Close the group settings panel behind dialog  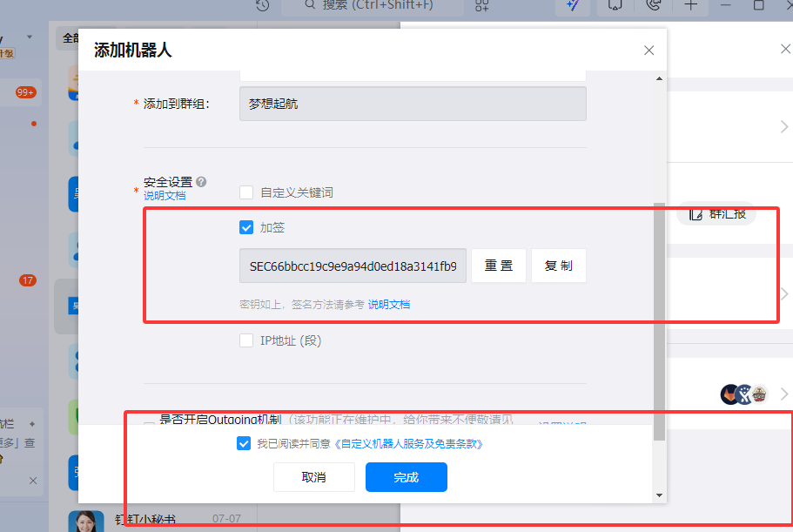(785, 49)
